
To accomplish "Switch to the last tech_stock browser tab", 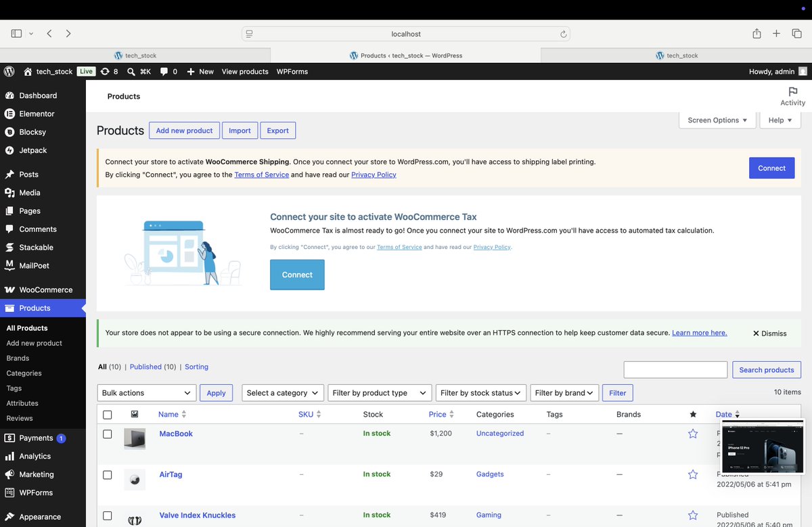I will coord(677,55).
